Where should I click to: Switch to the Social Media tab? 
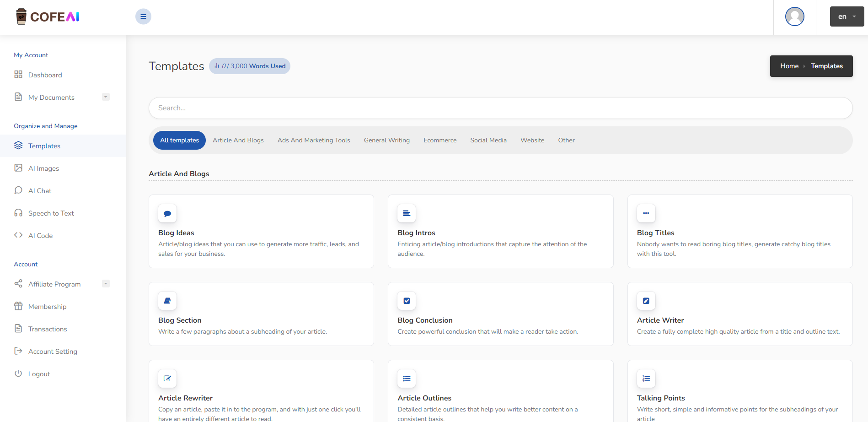click(x=488, y=140)
